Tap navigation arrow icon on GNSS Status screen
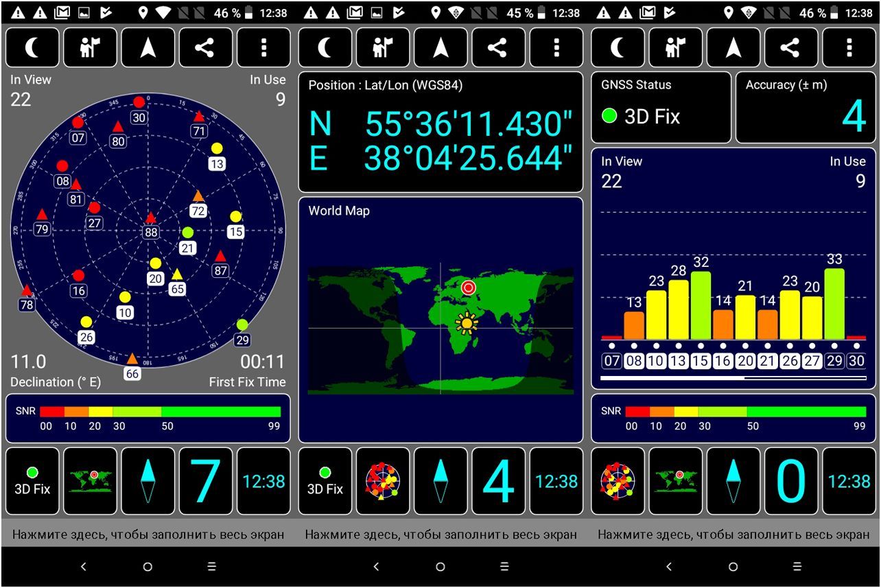The height and width of the screenshot is (588, 881). [x=733, y=48]
